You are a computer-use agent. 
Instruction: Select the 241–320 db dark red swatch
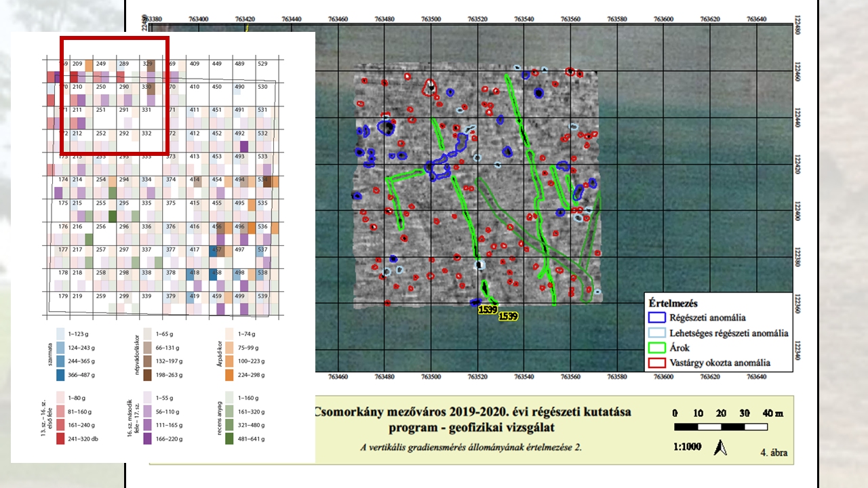click(x=60, y=439)
